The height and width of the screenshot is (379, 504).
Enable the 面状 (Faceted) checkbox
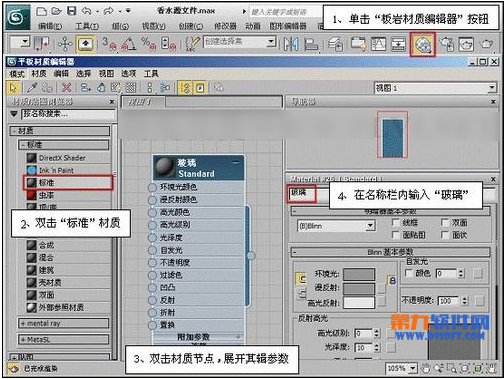point(445,235)
